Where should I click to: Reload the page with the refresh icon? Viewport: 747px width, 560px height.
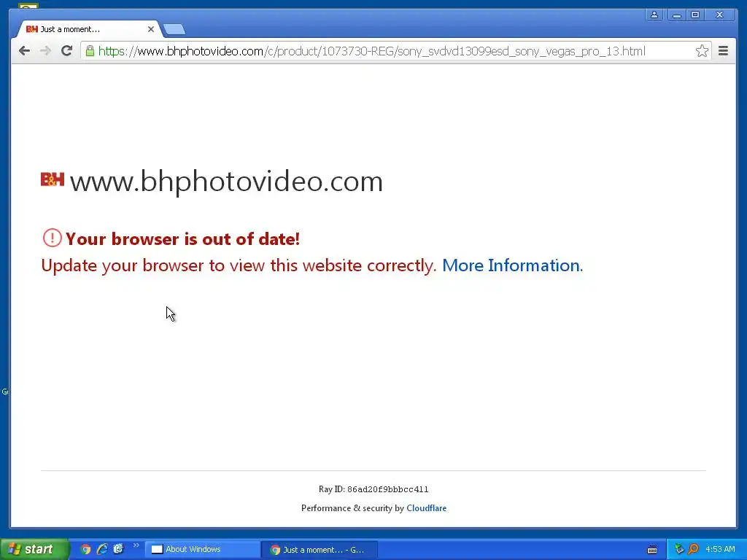(66, 51)
